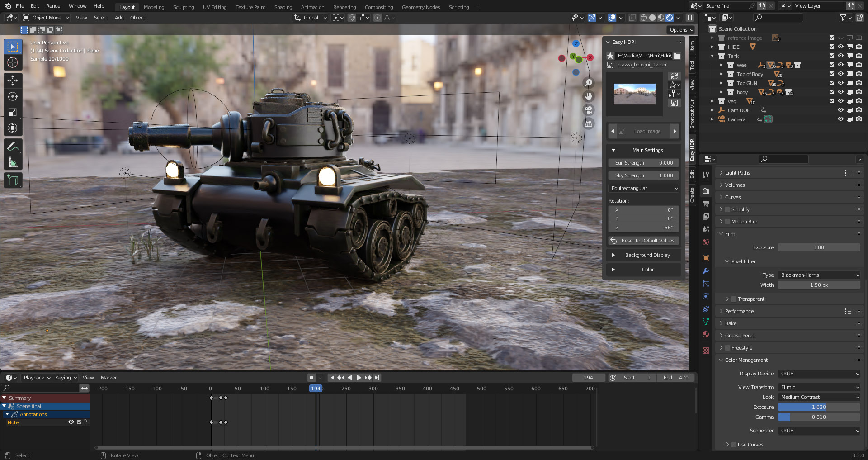This screenshot has height=460, width=868.
Task: Toggle camera render visibility for the body collection
Action: [x=859, y=92]
